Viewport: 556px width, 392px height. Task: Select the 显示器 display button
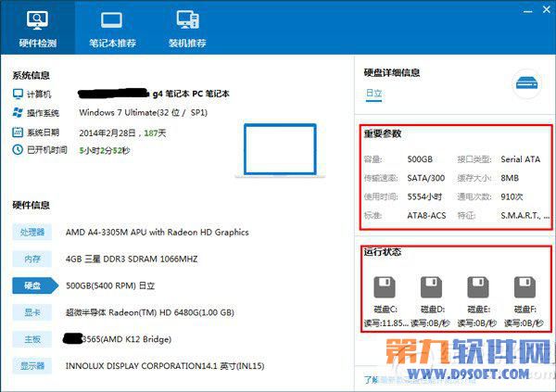32,366
